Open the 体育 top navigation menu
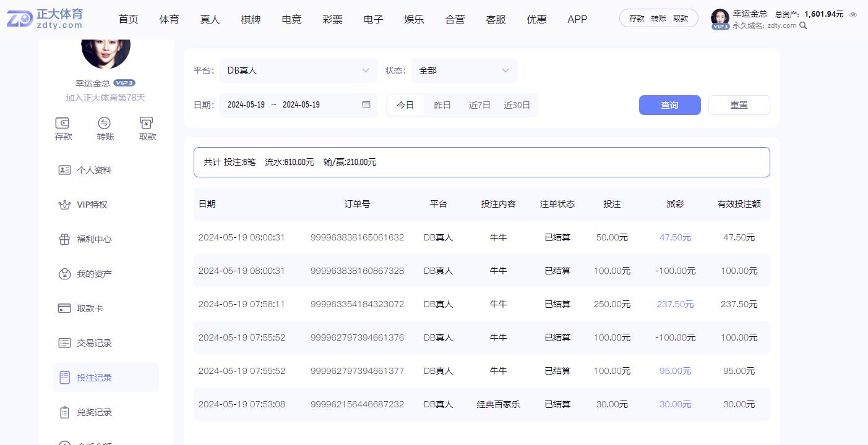The image size is (868, 445). [169, 19]
